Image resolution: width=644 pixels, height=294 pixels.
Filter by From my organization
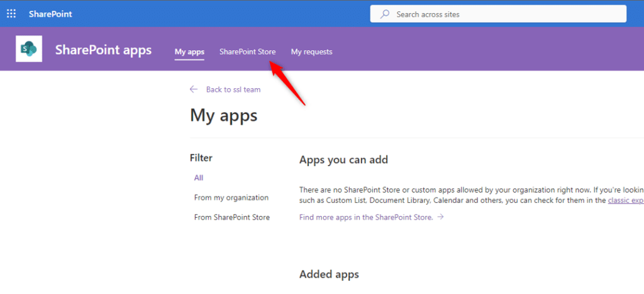[231, 198]
